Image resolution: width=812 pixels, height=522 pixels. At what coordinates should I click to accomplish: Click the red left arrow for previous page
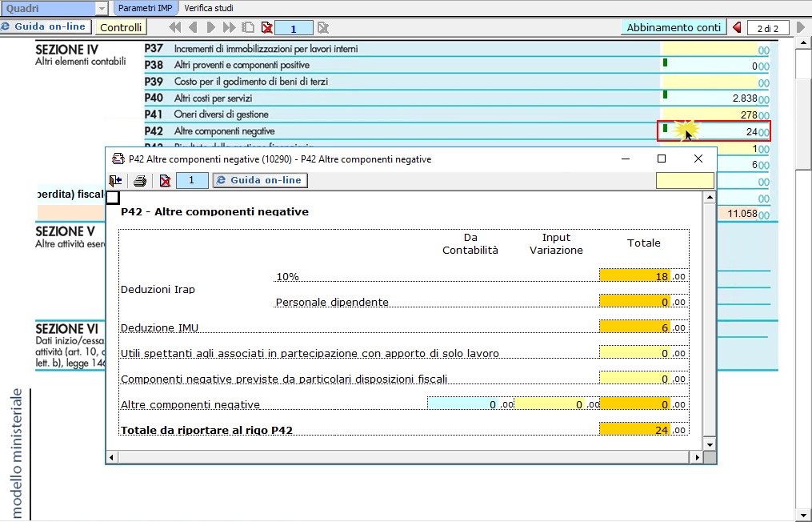(x=736, y=28)
